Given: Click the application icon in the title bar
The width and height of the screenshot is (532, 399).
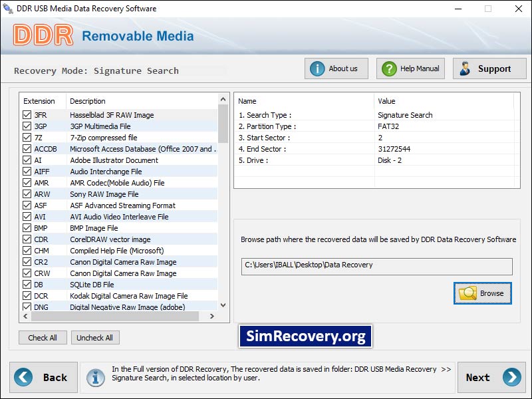Looking at the screenshot, I should pyautogui.click(x=7, y=9).
